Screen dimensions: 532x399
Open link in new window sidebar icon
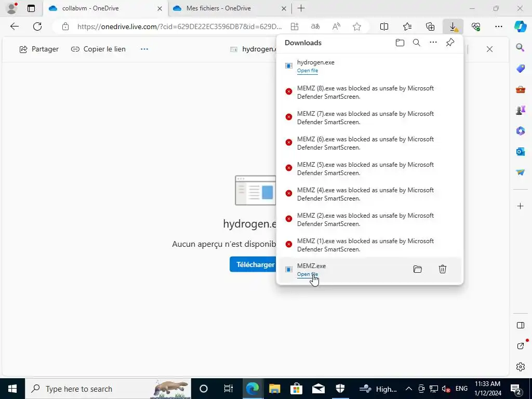click(520, 345)
